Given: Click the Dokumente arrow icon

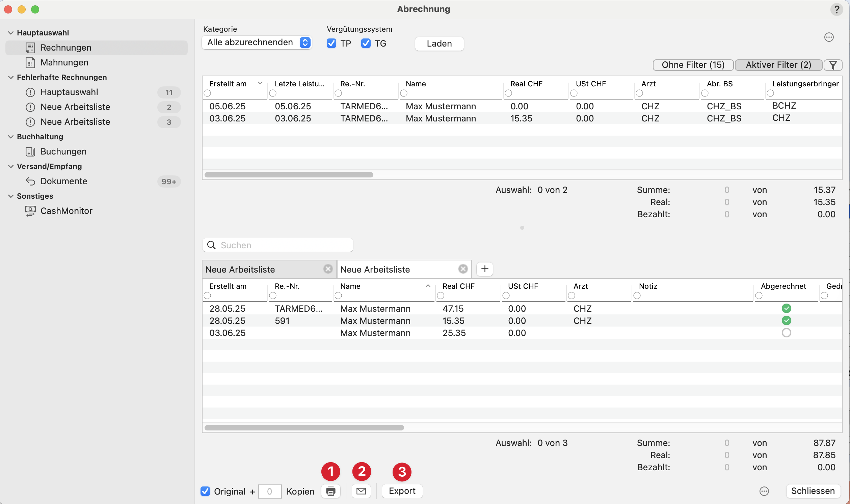Looking at the screenshot, I should [30, 181].
